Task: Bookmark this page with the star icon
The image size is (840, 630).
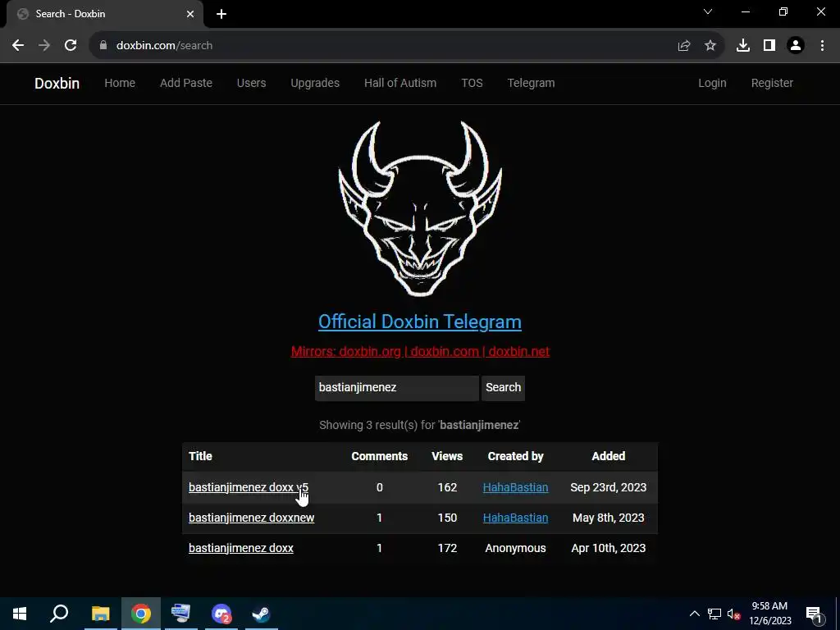Action: pos(710,46)
